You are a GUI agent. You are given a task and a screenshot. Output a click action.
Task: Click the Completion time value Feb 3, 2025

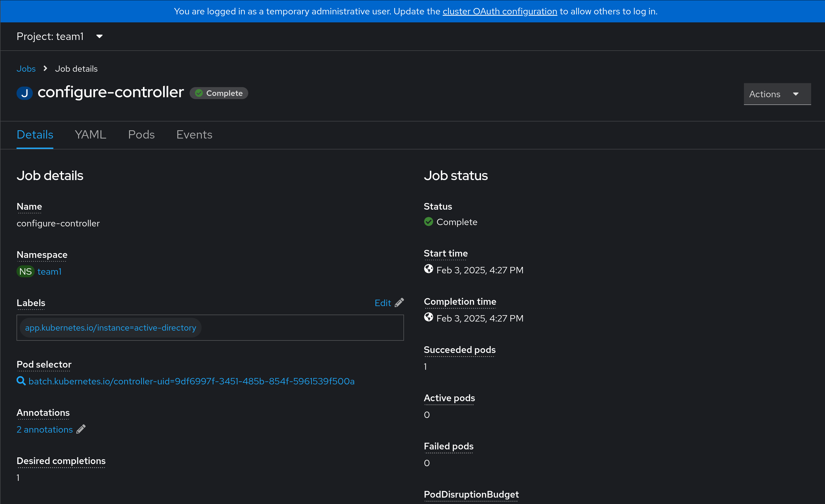(x=480, y=318)
